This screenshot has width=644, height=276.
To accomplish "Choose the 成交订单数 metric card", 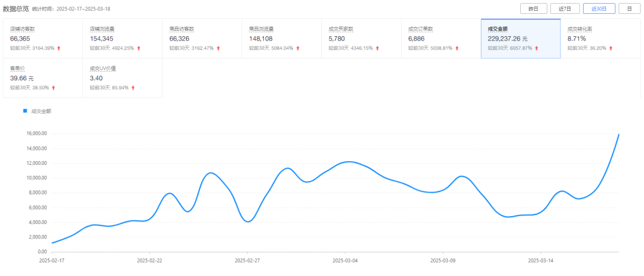I will click(x=441, y=38).
